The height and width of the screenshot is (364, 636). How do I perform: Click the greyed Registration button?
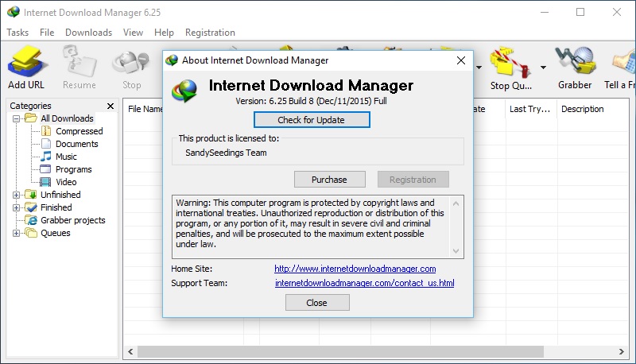point(413,179)
